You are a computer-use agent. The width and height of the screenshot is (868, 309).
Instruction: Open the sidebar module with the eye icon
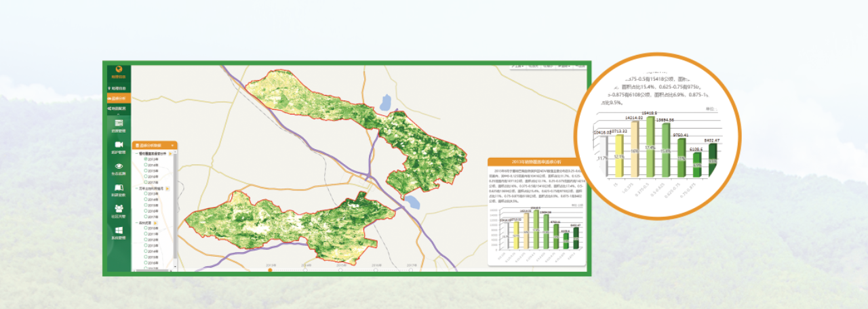point(119,167)
